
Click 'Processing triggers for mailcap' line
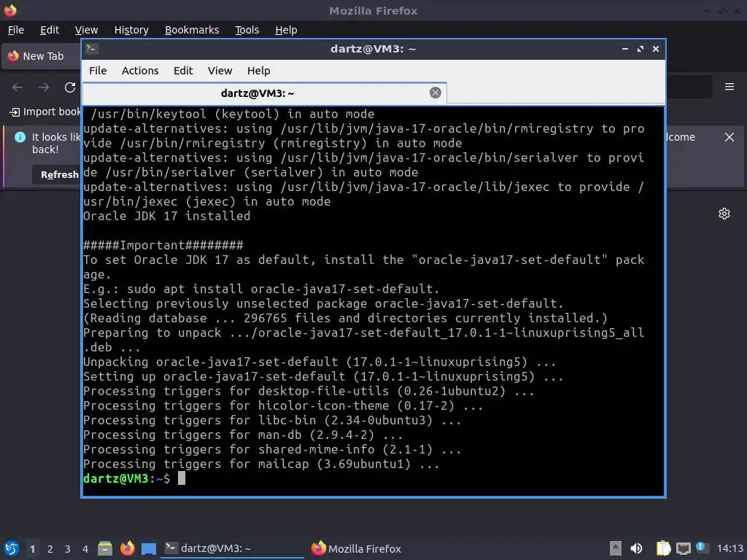261,464
